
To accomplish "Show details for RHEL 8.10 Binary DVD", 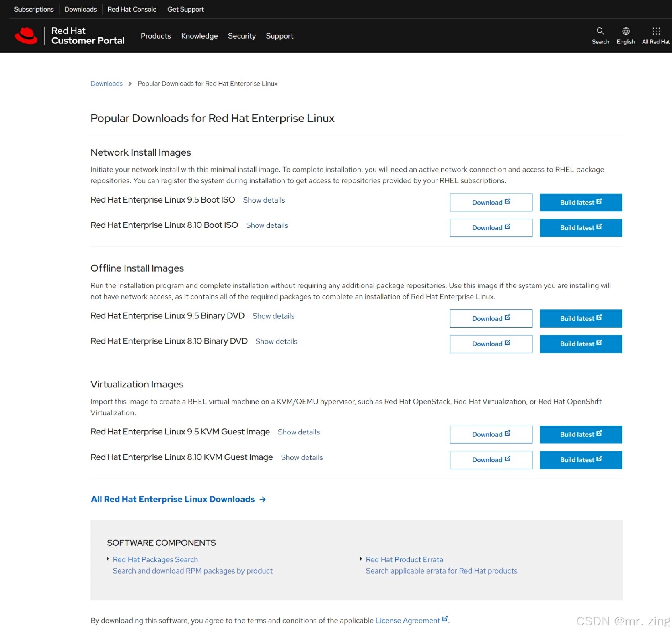I will coord(276,342).
